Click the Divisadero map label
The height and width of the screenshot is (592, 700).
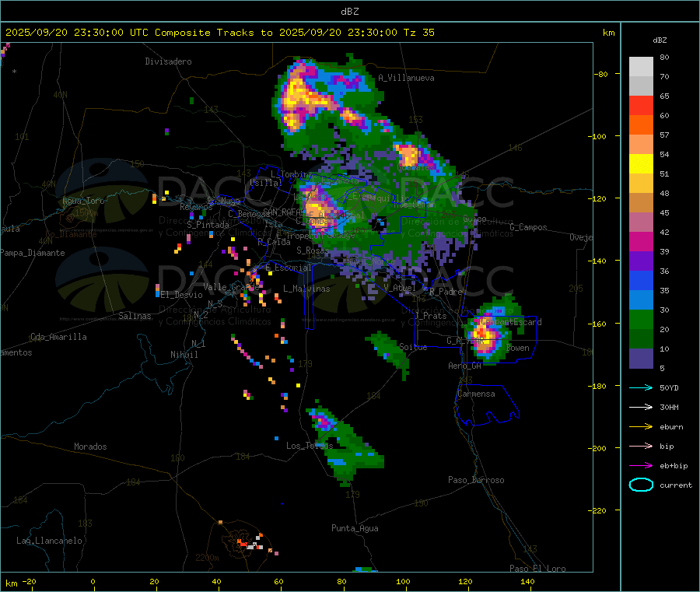tap(168, 61)
